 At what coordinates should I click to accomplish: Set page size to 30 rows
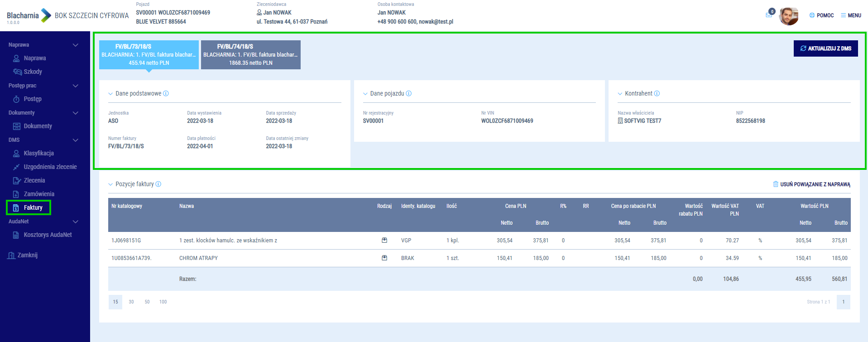pos(131,302)
